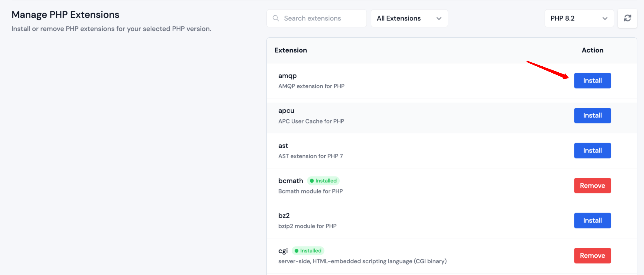Install the apcu extension
644x275 pixels.
pyautogui.click(x=593, y=115)
